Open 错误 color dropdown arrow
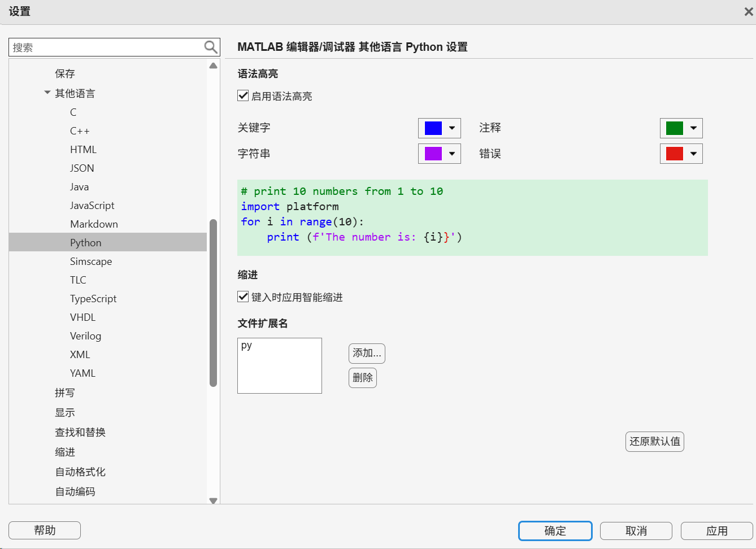 pyautogui.click(x=693, y=154)
